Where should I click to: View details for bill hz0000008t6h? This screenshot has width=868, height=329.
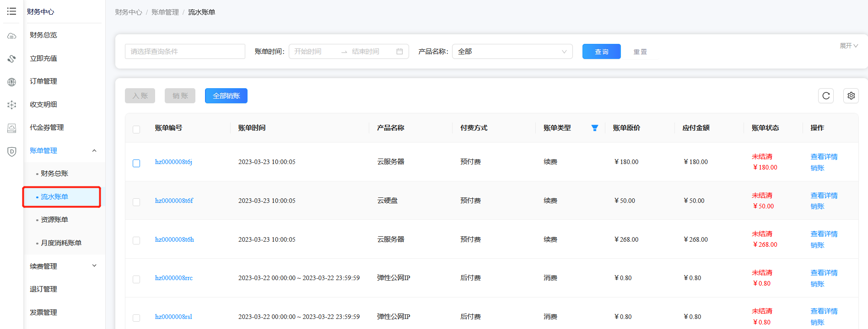coord(824,234)
